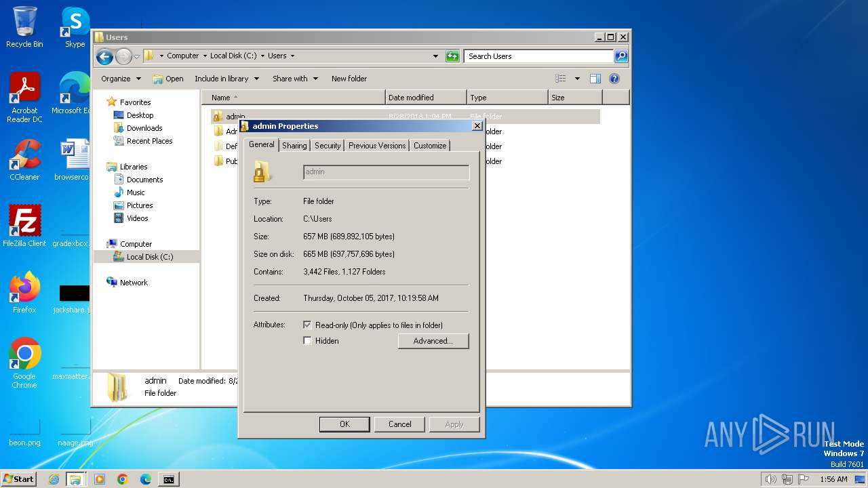Click the green refresh button in address bar
The width and height of the screenshot is (868, 488).
(452, 56)
